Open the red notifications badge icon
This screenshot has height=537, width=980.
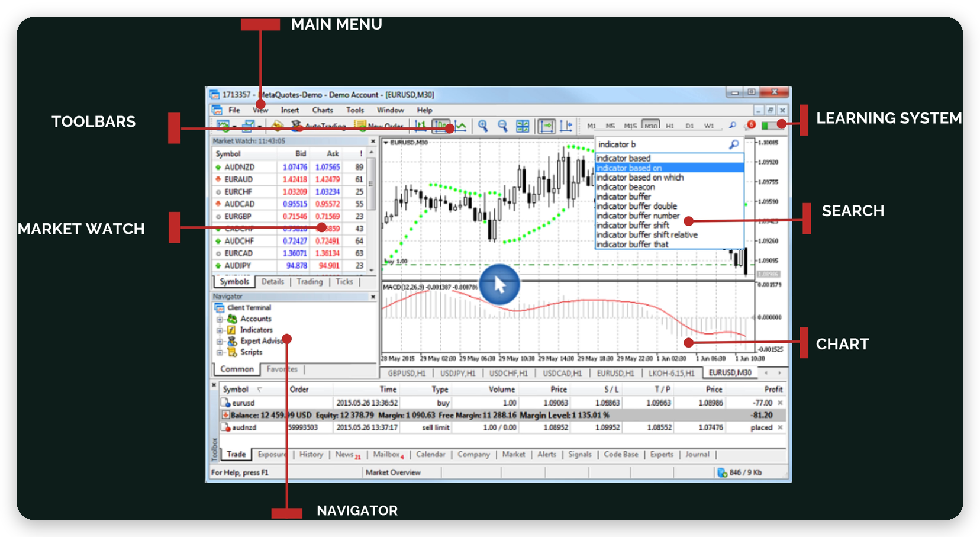(751, 125)
